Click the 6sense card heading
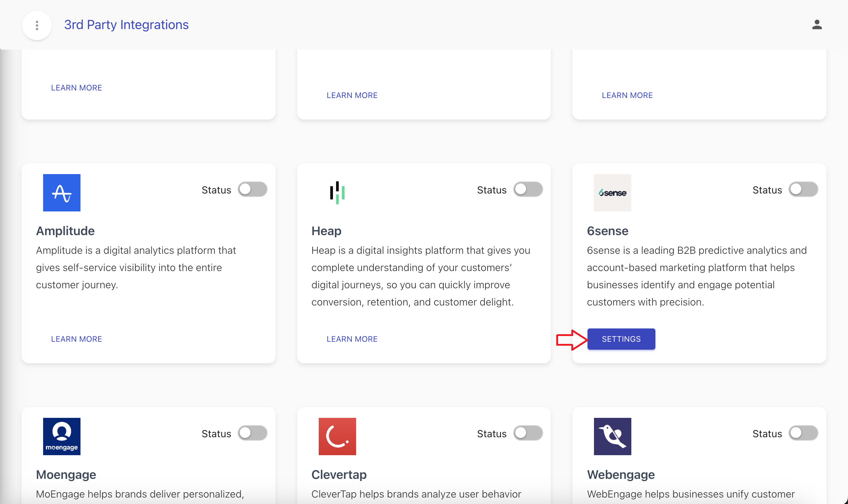 pyautogui.click(x=608, y=231)
